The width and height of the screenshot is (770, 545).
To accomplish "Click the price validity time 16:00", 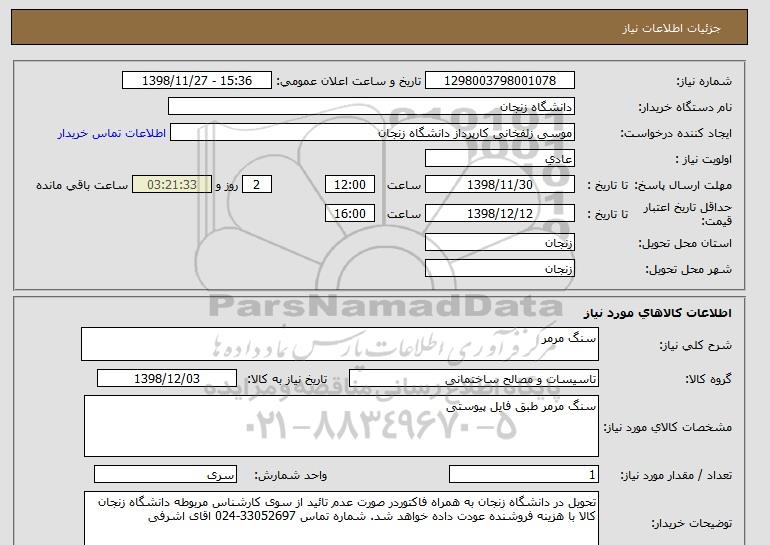I will tap(350, 213).
